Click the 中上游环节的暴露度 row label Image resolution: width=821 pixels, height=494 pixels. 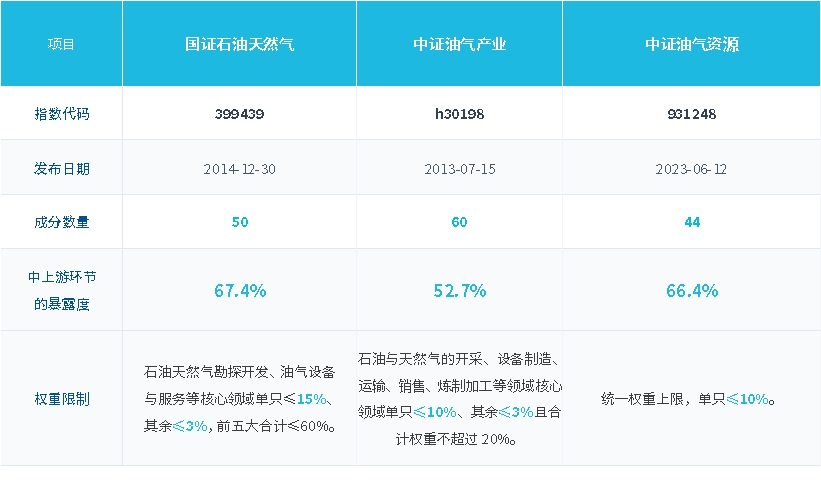click(x=62, y=290)
